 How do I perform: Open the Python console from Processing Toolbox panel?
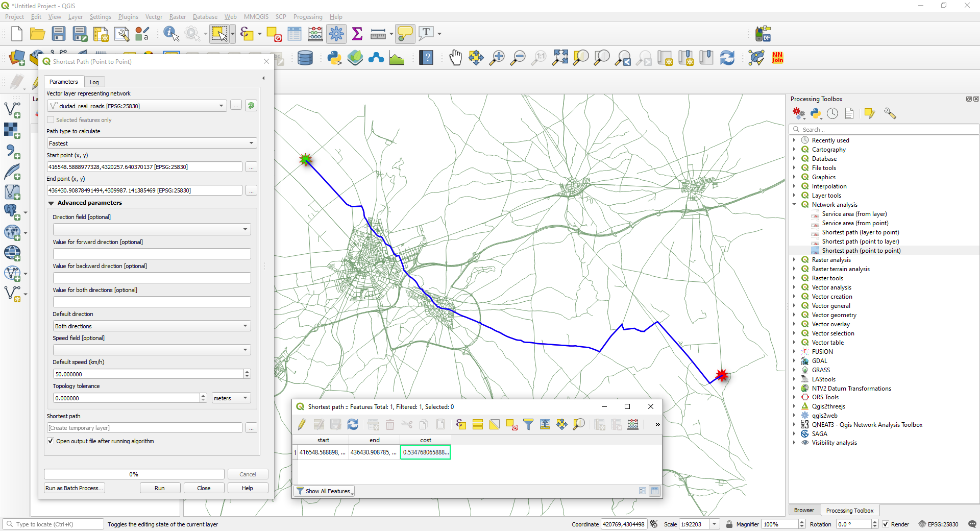coord(816,113)
